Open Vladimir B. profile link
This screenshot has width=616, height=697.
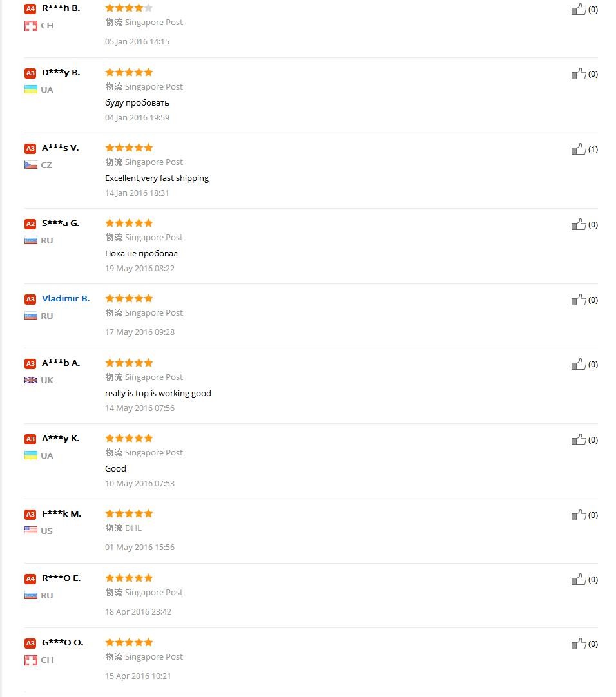click(66, 298)
